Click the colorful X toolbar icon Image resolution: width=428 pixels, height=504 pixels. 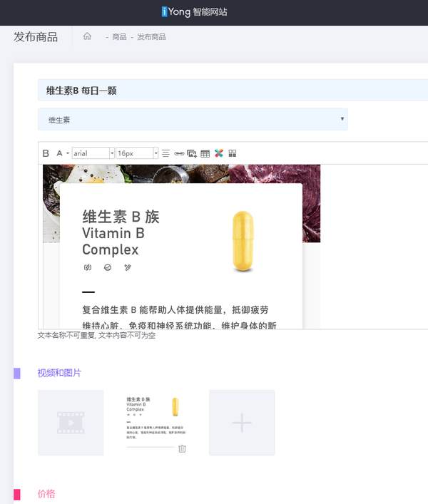point(219,153)
